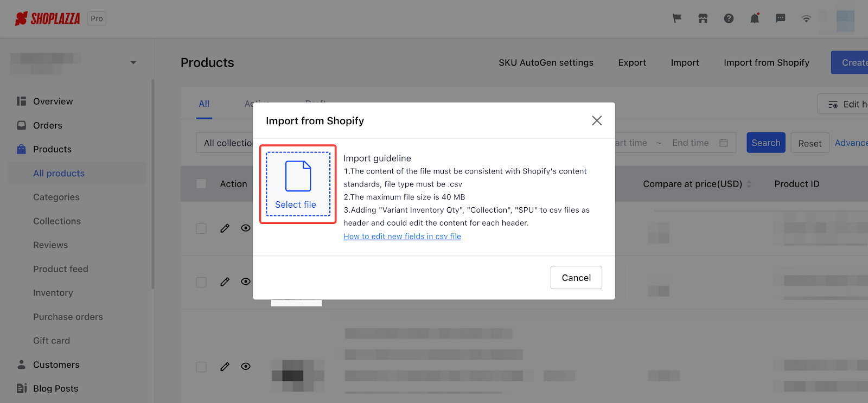
Task: Open Orders in the sidebar
Action: pyautogui.click(x=48, y=125)
